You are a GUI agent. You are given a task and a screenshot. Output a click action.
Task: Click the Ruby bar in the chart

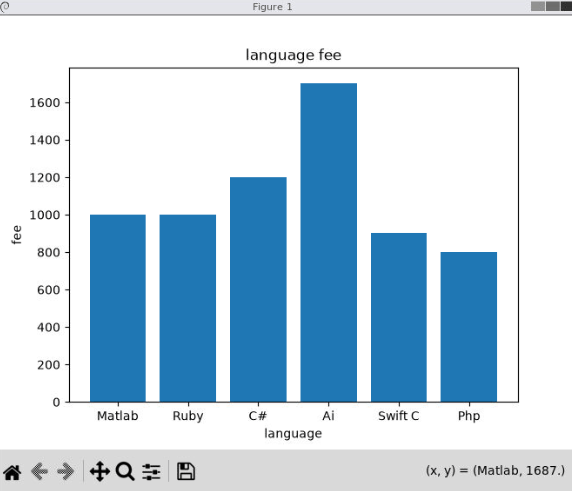pos(188,308)
